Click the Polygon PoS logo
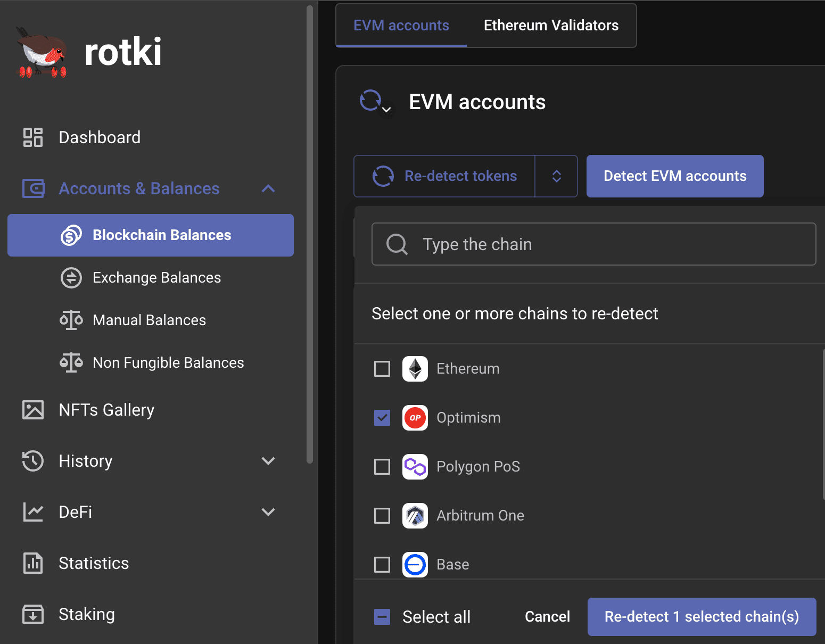 tap(415, 467)
